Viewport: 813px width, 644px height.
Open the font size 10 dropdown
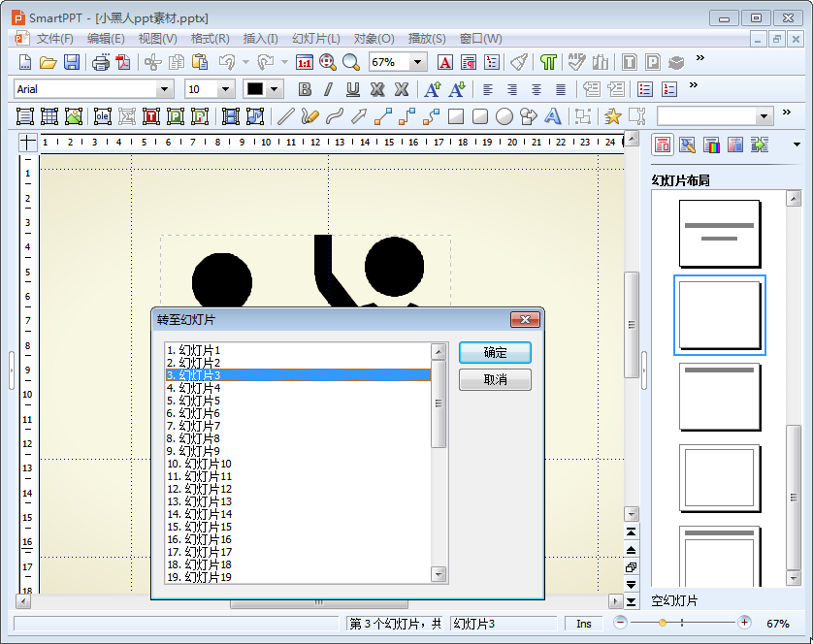click(226, 89)
